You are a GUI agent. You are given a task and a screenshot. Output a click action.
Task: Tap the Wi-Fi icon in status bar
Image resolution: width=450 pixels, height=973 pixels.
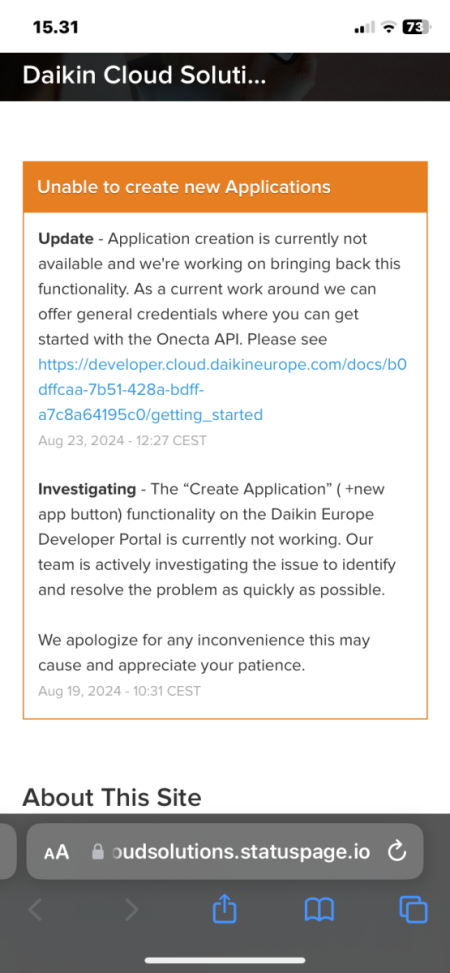pos(389,27)
